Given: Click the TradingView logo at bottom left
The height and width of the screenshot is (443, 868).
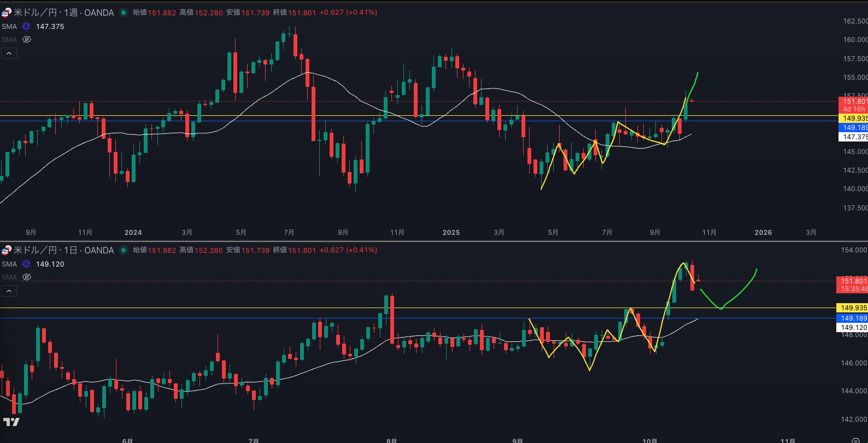Looking at the screenshot, I should (11, 422).
